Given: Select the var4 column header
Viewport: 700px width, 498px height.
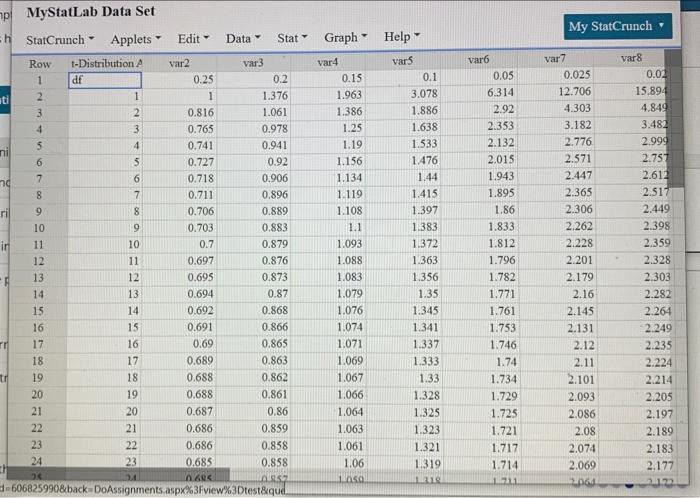Looking at the screenshot, I should 328,62.
